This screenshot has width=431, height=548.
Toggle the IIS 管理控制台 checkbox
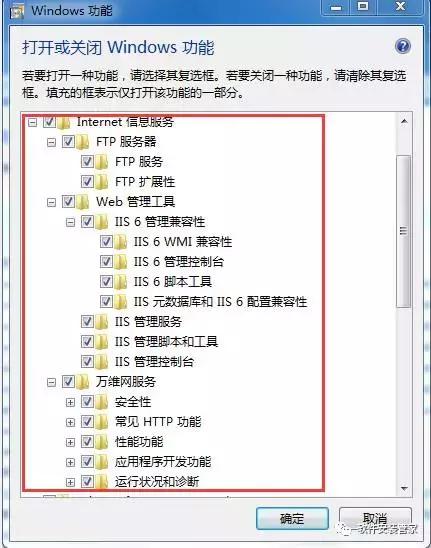pyautogui.click(x=87, y=361)
